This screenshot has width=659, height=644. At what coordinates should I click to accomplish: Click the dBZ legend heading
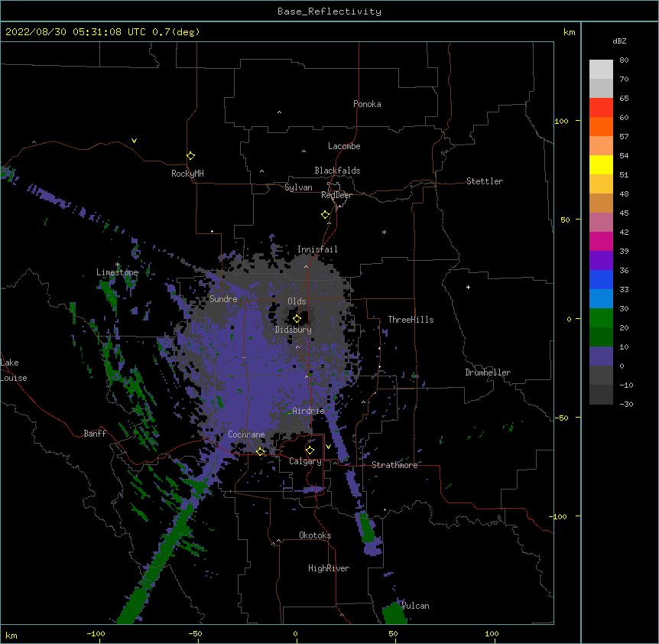(x=619, y=41)
